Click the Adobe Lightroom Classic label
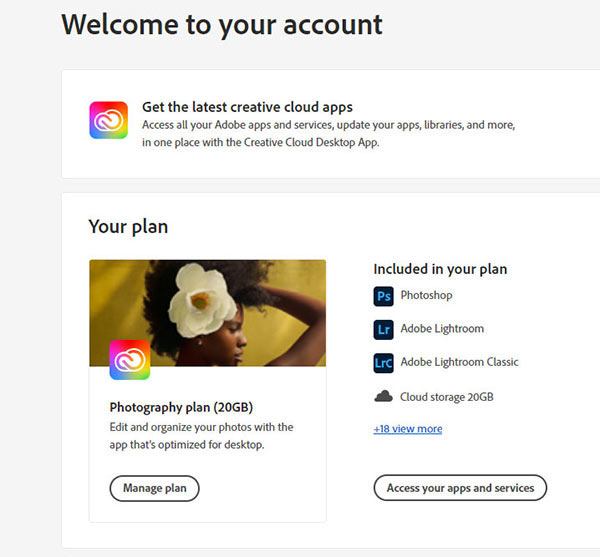 coord(459,362)
